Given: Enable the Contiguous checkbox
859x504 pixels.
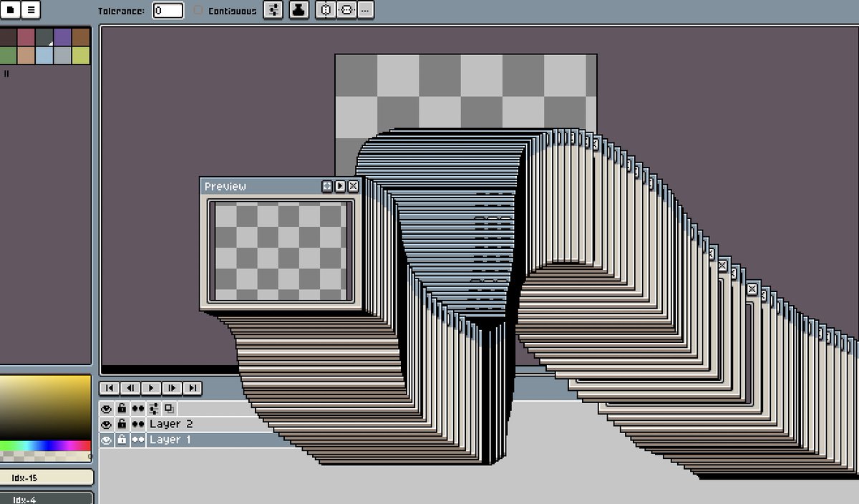Looking at the screenshot, I should [x=199, y=11].
